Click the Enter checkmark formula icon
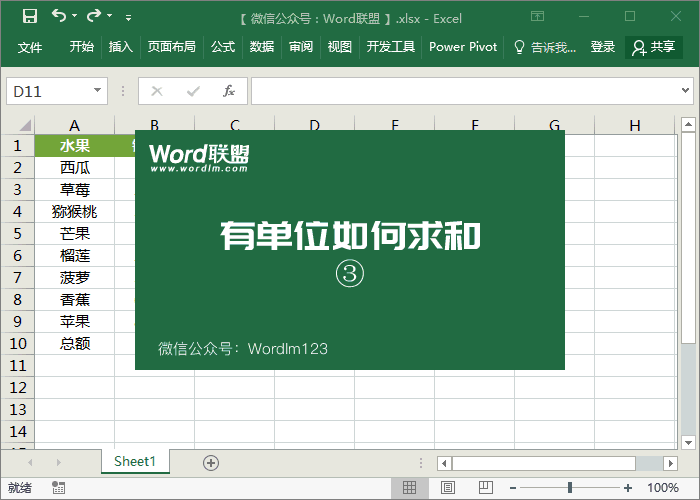 193,92
